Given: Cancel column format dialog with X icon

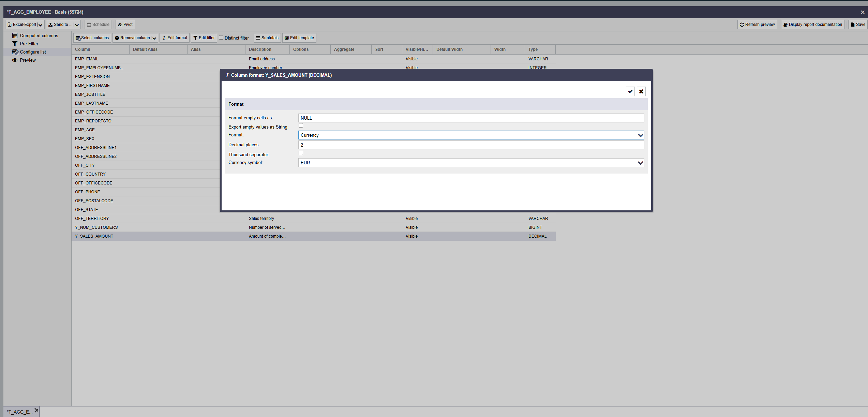Looking at the screenshot, I should point(641,91).
